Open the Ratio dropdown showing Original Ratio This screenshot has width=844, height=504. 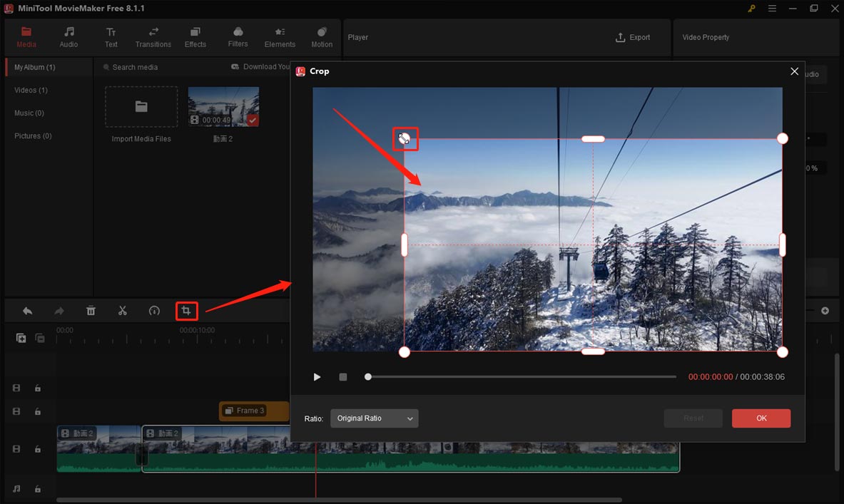coord(374,418)
